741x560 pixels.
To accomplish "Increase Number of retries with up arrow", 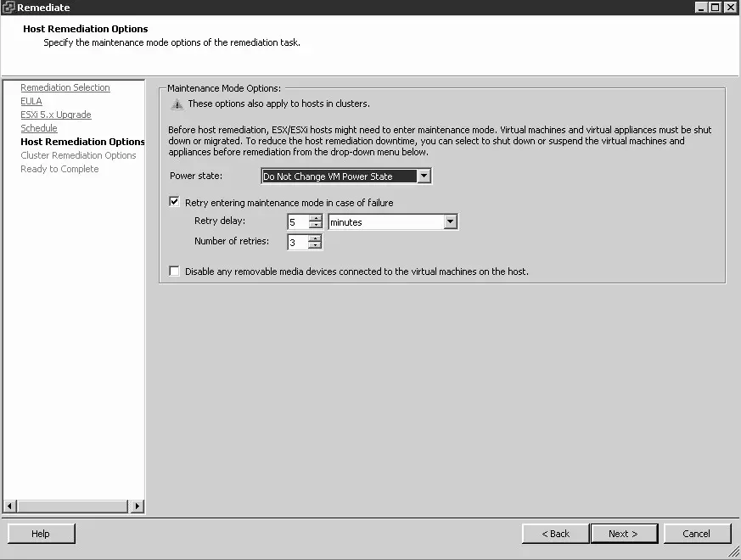I will point(315,238).
